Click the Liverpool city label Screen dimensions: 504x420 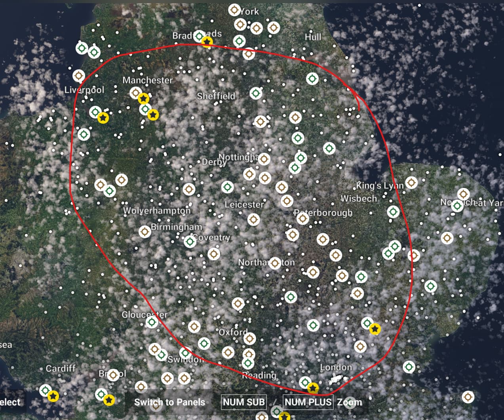(84, 90)
